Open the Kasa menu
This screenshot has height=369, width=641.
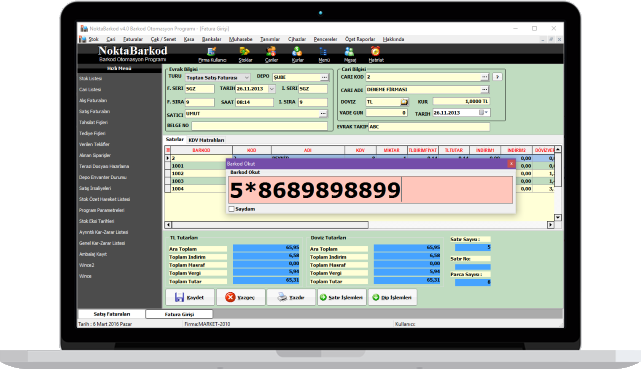tap(189, 39)
